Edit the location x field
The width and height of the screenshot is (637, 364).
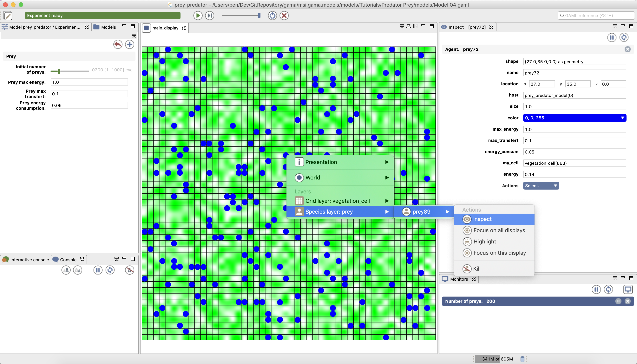tap(542, 84)
